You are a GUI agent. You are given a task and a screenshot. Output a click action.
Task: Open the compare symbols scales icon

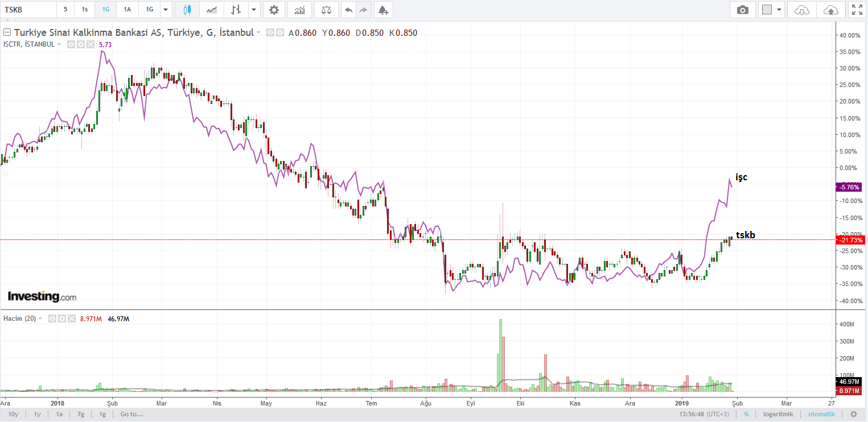coord(326,10)
